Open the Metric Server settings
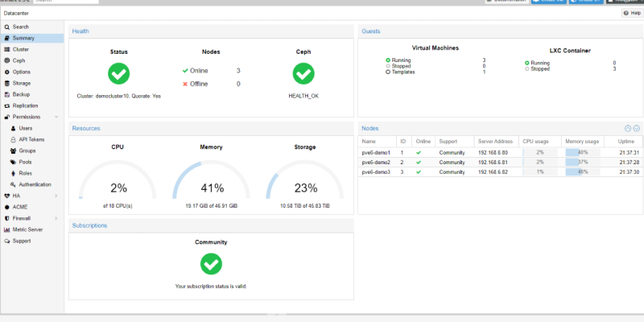Screen dimensions: 644x322 click(x=27, y=229)
